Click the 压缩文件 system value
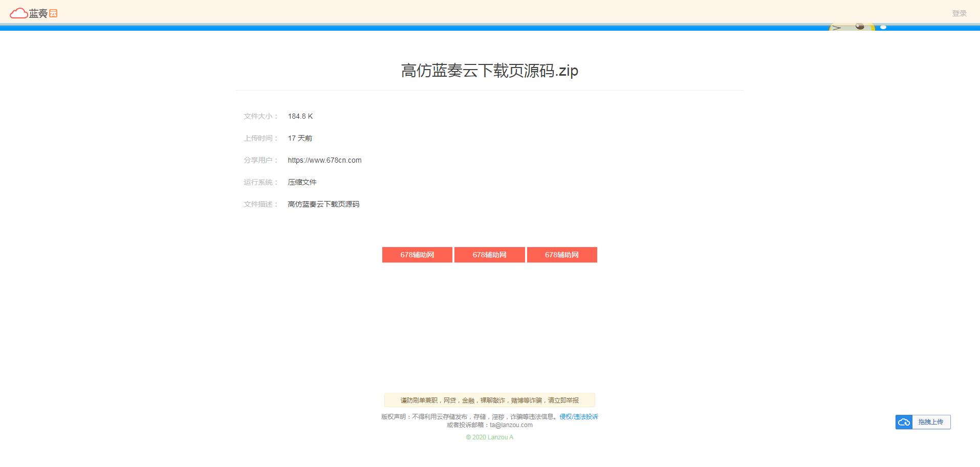Image resolution: width=980 pixels, height=467 pixels. coord(302,182)
